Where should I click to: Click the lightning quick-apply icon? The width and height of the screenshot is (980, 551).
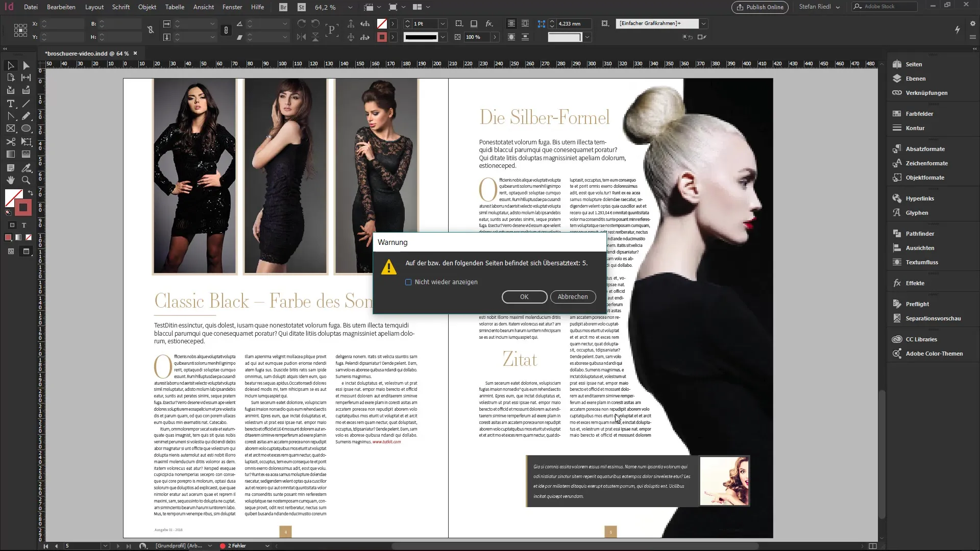click(958, 30)
